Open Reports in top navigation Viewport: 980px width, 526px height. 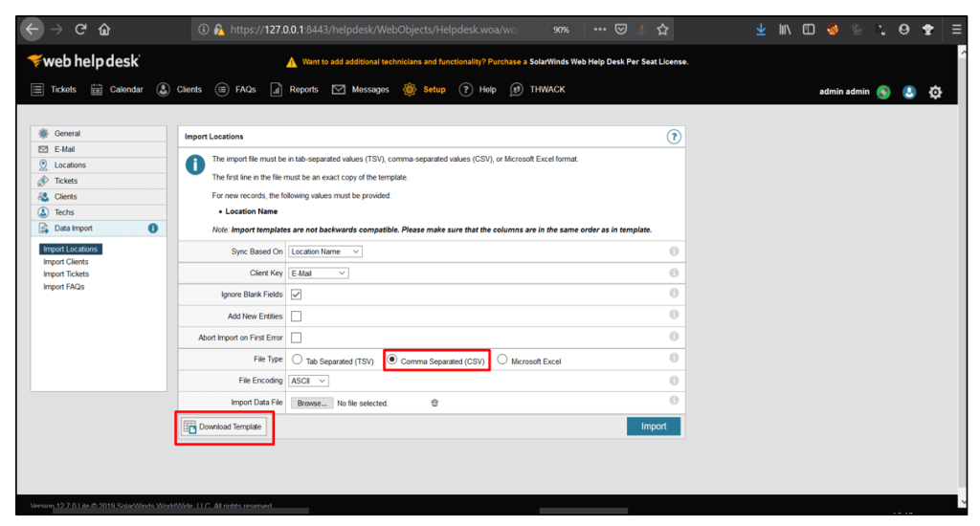(295, 89)
